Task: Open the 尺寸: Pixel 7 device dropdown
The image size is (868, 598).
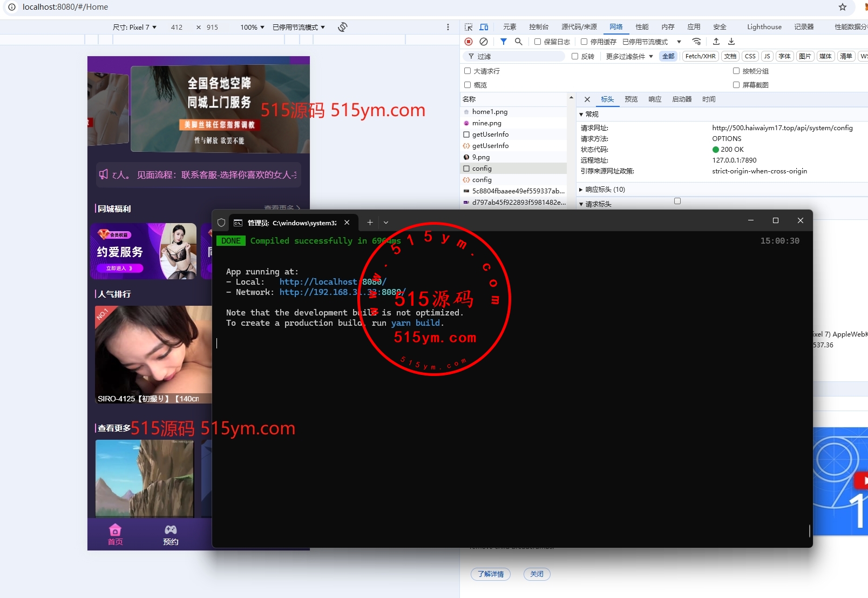Action: point(134,27)
